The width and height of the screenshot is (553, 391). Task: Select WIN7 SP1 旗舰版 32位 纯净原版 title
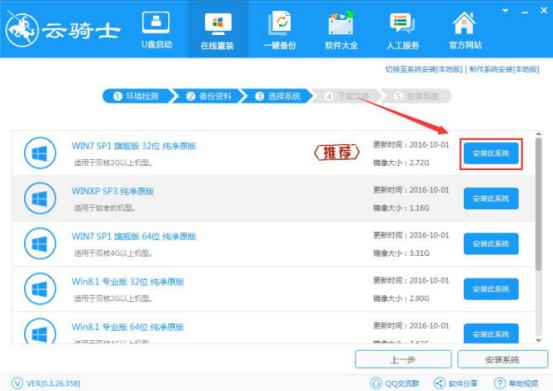coord(134,146)
